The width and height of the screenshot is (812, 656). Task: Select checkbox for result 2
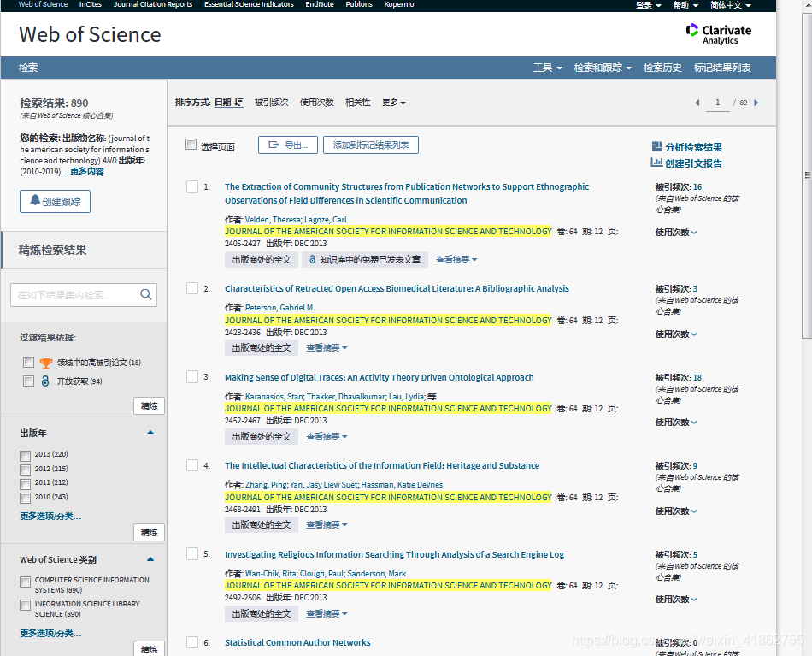(192, 288)
